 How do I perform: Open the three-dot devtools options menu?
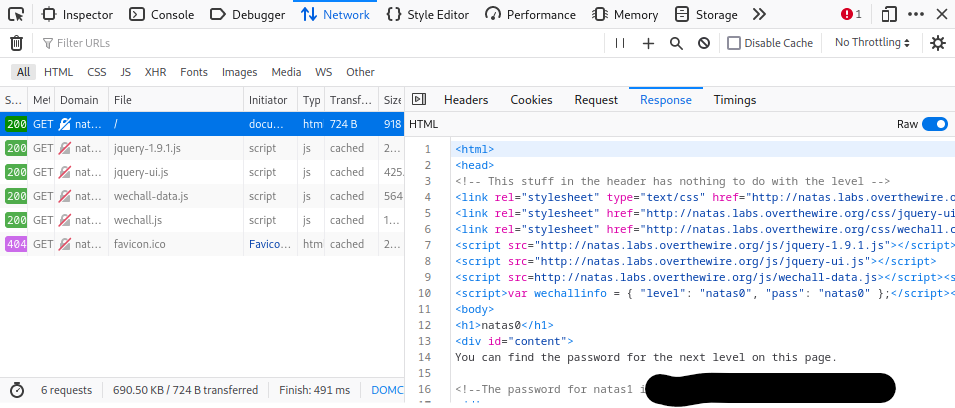click(x=916, y=14)
